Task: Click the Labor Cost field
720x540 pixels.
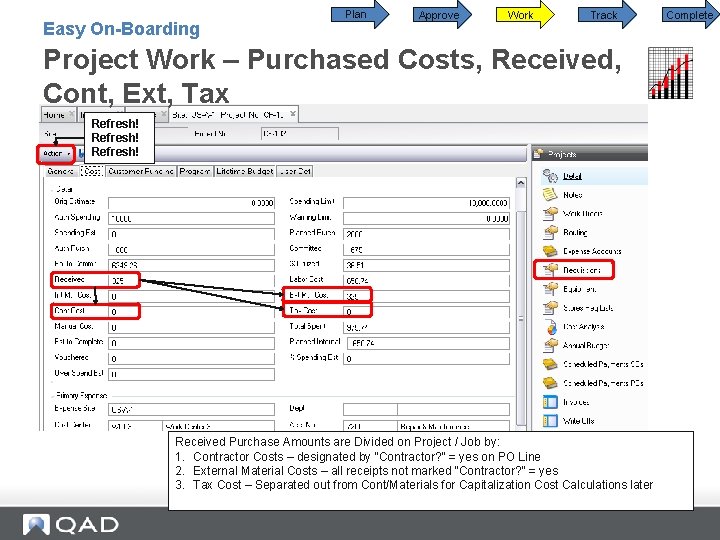Action: (x=426, y=280)
